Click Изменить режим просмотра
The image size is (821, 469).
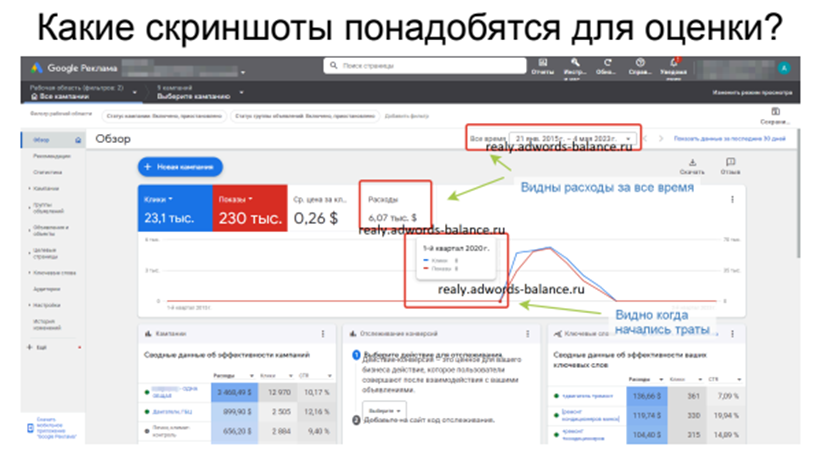752,93
